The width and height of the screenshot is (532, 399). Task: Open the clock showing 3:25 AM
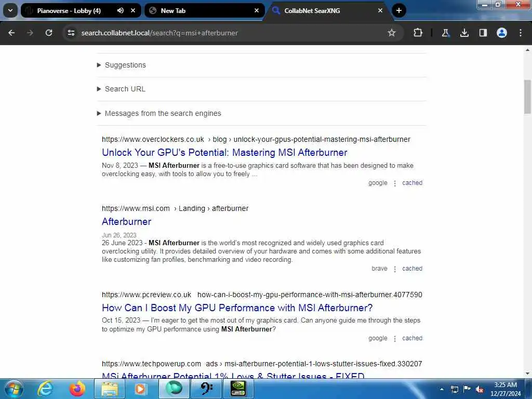point(506,389)
